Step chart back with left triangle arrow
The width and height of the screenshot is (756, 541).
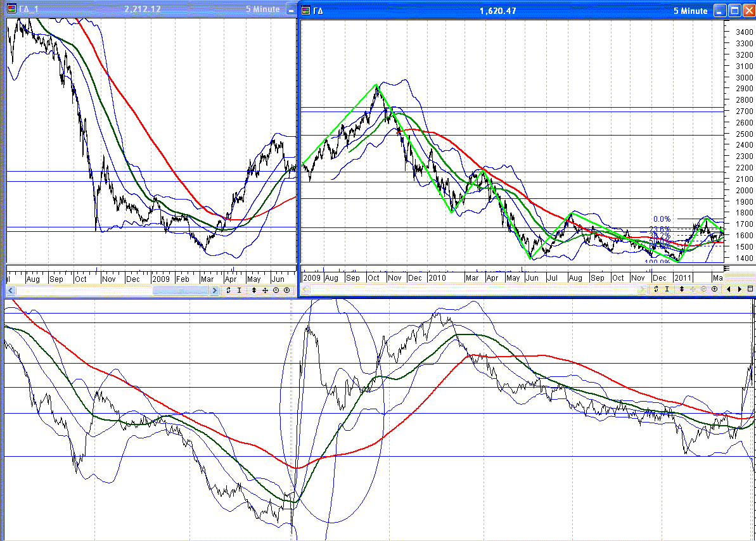[728, 290]
